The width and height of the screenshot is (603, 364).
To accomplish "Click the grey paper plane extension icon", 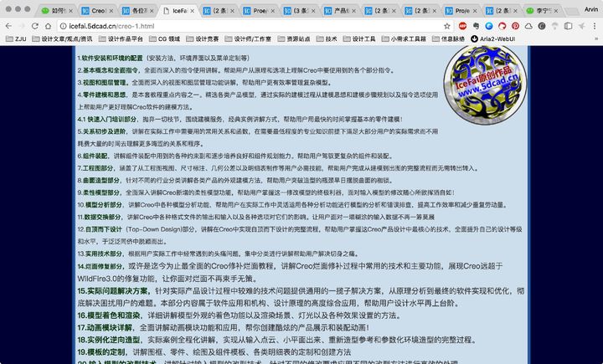I will (581, 26).
